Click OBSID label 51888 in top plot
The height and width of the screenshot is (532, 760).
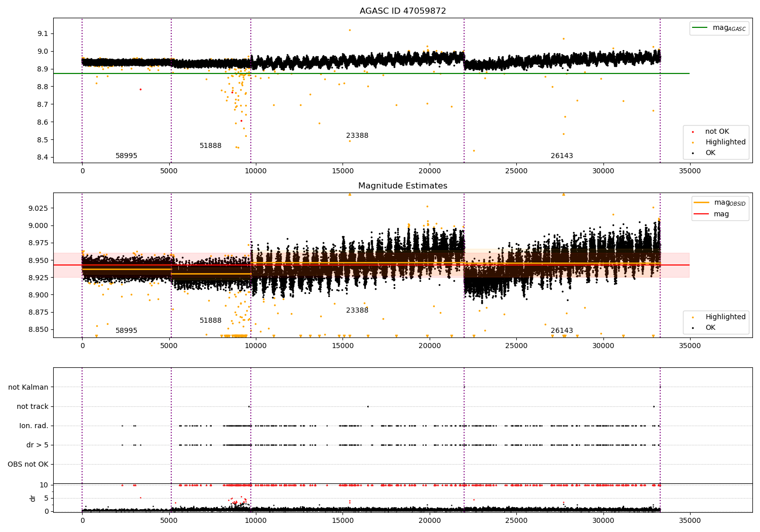tap(210, 146)
